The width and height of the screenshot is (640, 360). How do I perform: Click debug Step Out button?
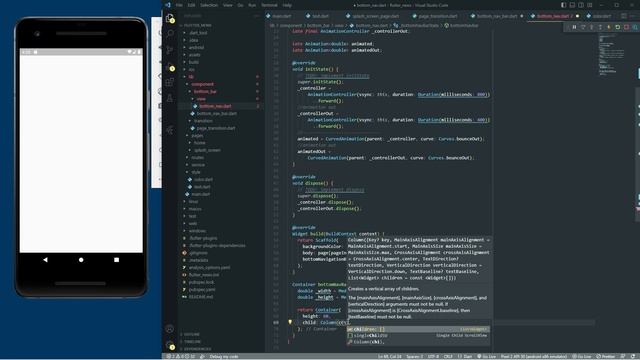click(600, 27)
